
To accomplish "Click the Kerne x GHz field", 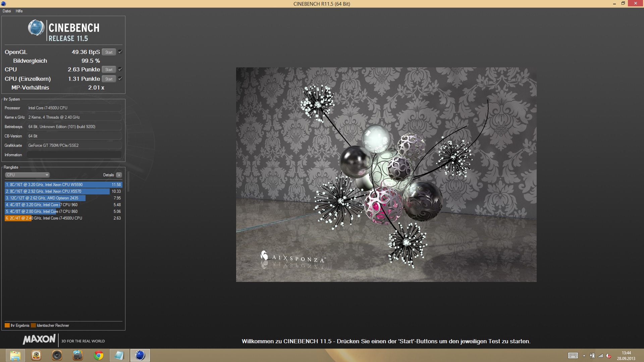I will click(74, 117).
